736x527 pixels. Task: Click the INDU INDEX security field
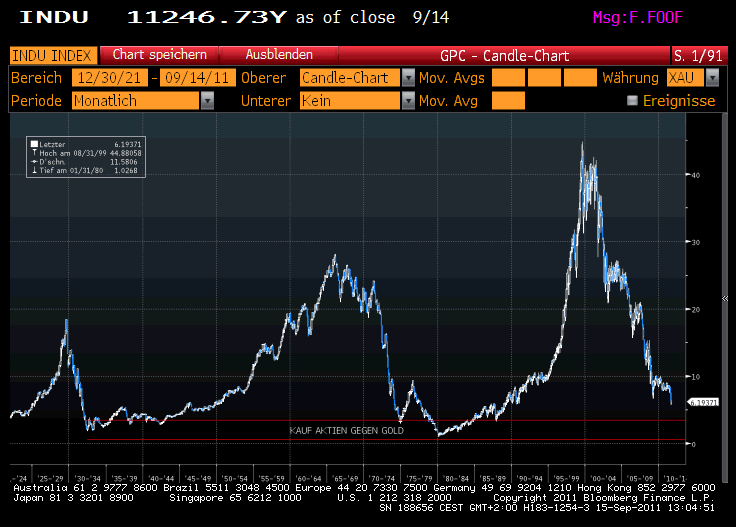tap(53, 55)
